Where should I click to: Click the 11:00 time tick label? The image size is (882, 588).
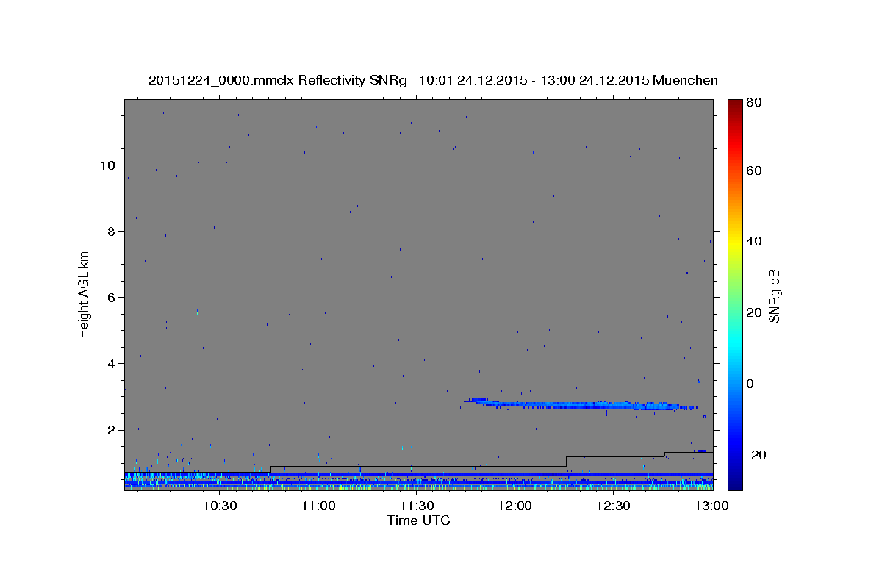(318, 506)
